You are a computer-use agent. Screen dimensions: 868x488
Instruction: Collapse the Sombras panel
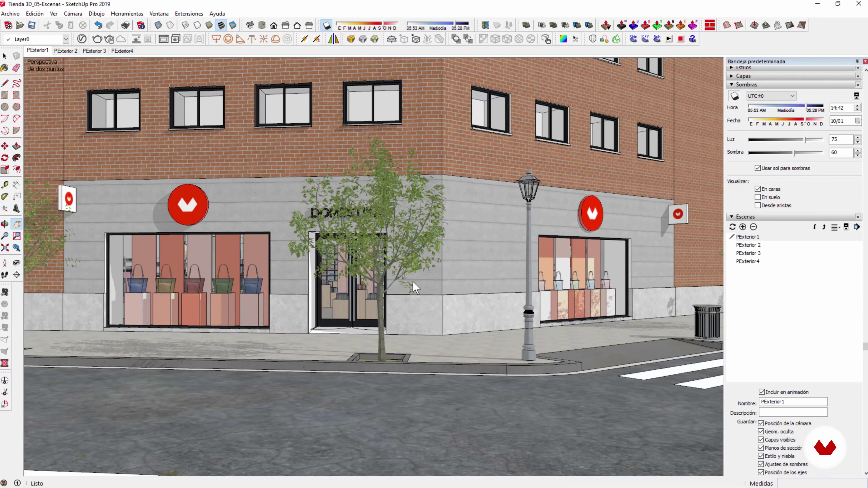(731, 84)
